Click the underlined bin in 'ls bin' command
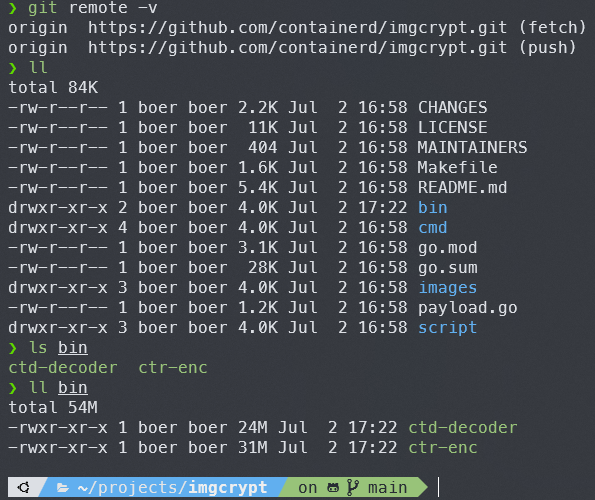595x500 pixels. pyautogui.click(x=73, y=348)
